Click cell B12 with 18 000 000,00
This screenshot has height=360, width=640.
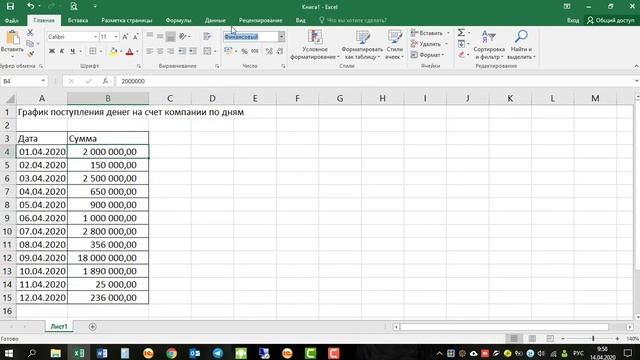tap(108, 258)
